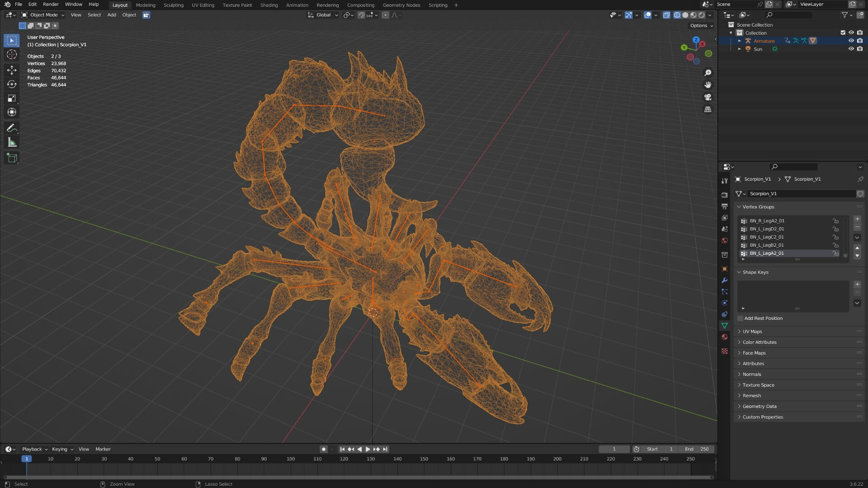Open the Material properties tab
Image resolution: width=868 pixels, height=488 pixels.
click(x=725, y=337)
